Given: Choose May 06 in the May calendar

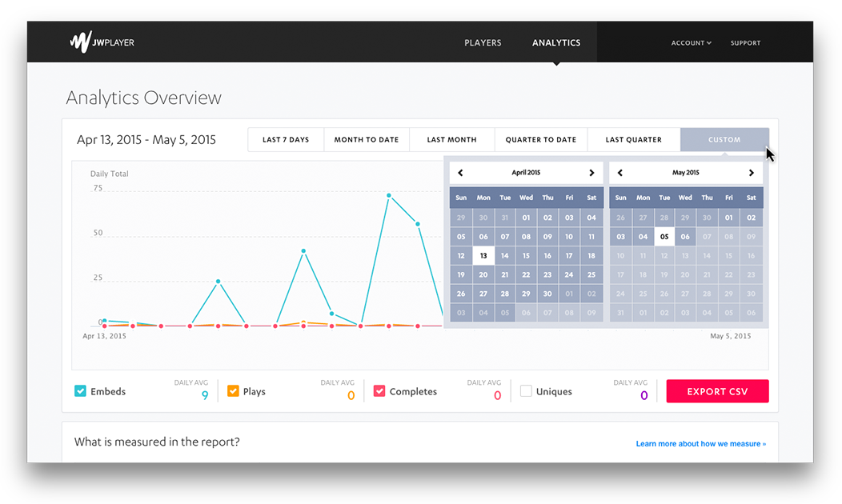Looking at the screenshot, I should (x=685, y=237).
